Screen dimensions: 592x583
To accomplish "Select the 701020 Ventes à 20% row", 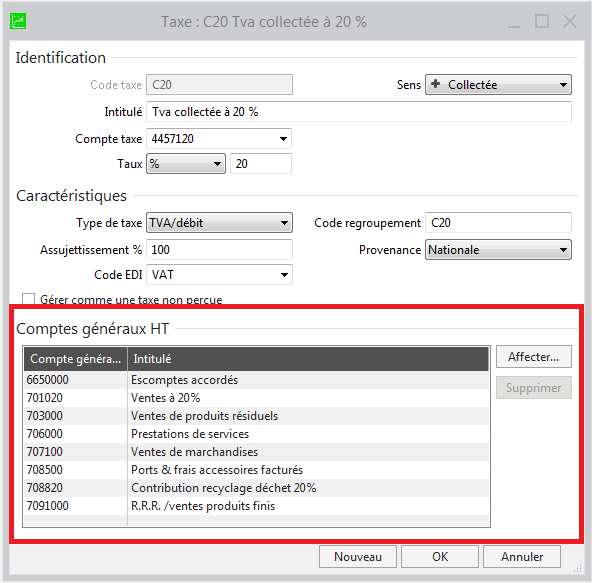I will (257, 398).
